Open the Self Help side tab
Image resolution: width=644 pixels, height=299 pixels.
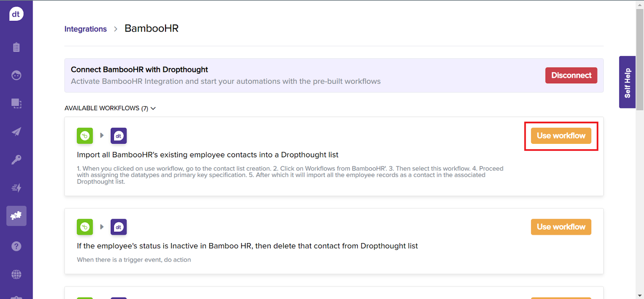[x=627, y=82]
